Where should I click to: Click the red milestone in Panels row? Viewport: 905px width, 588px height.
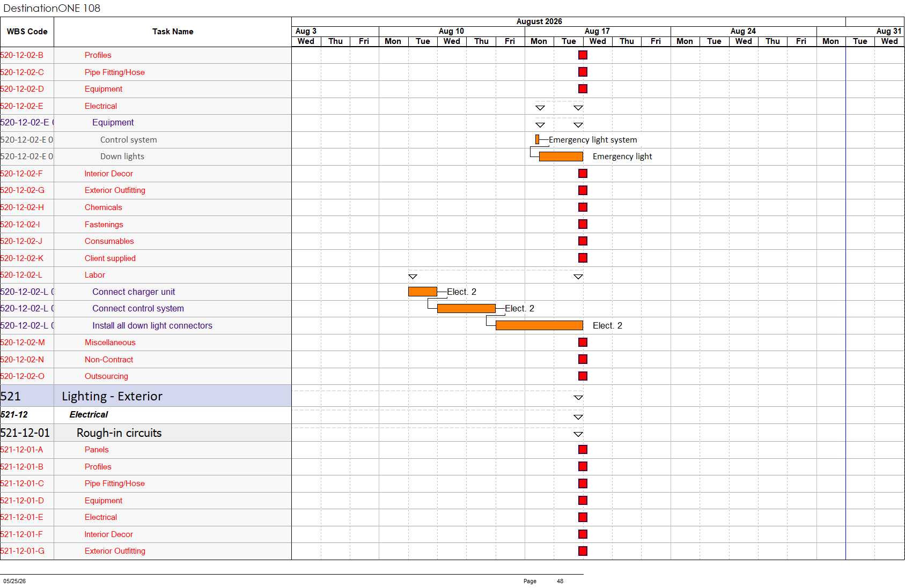(583, 450)
